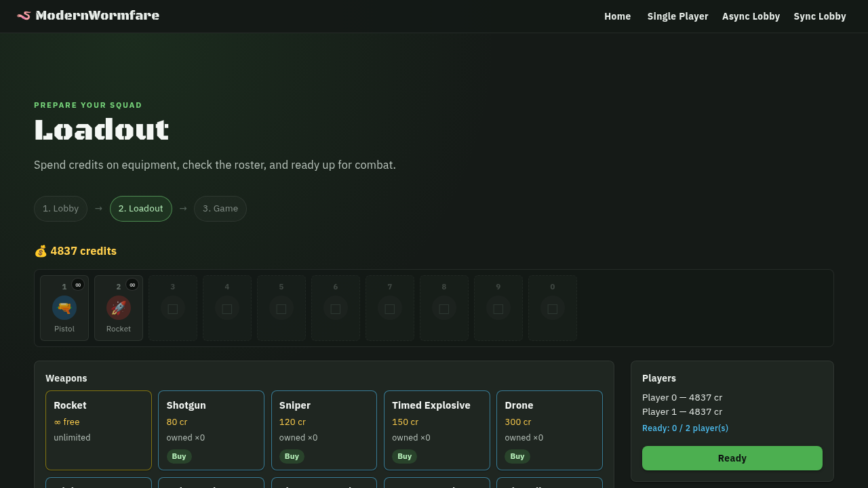Click empty weapon slot 8
The height and width of the screenshot is (488, 868).
(444, 308)
